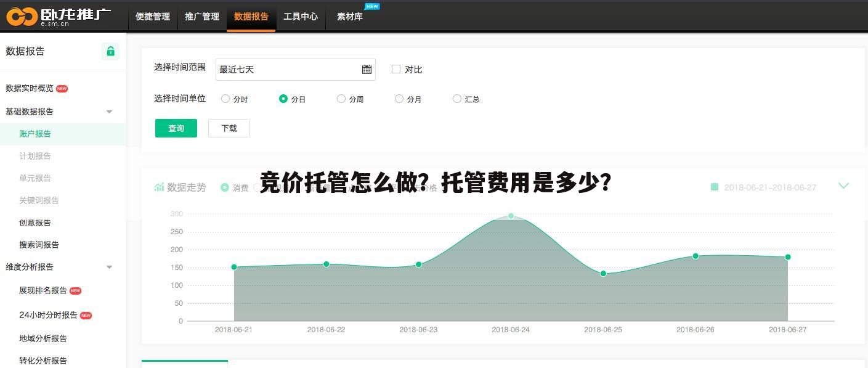This screenshot has height=368, width=868.
Task: Select the 分周 time unit radio button
Action: pyautogui.click(x=341, y=99)
